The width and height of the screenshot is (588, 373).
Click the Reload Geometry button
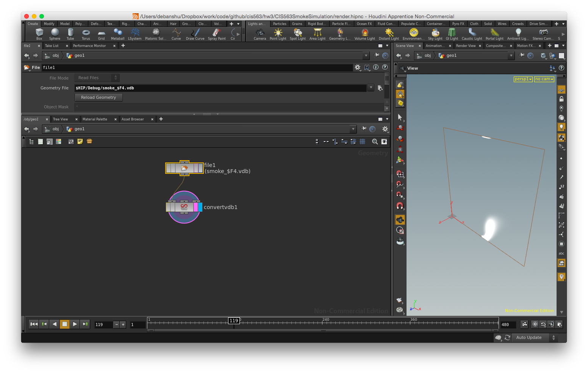pyautogui.click(x=99, y=97)
